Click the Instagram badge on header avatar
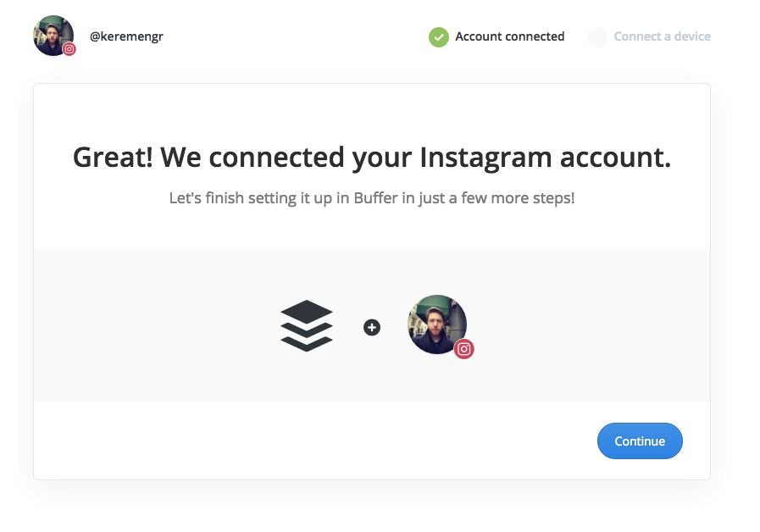The width and height of the screenshot is (760, 532). pyautogui.click(x=69, y=49)
